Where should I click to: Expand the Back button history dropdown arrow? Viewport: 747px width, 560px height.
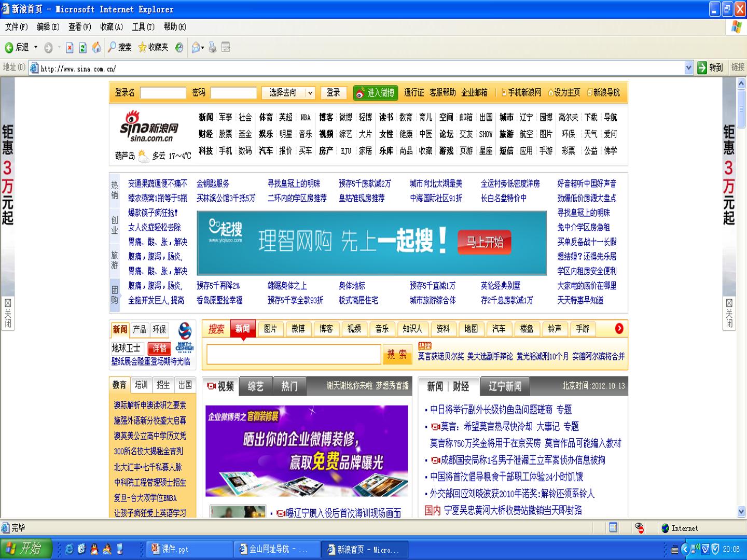pyautogui.click(x=36, y=48)
